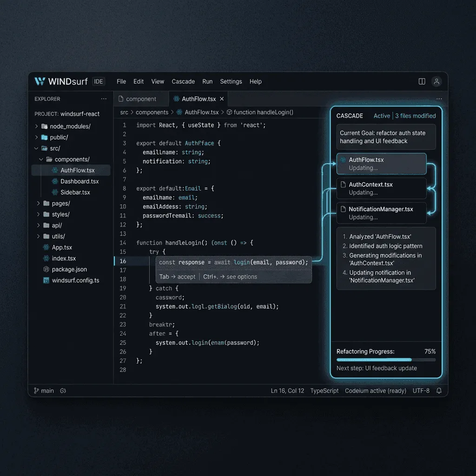Click file icon on AuthContext.tsx card
The height and width of the screenshot is (476, 476).
[x=343, y=185]
